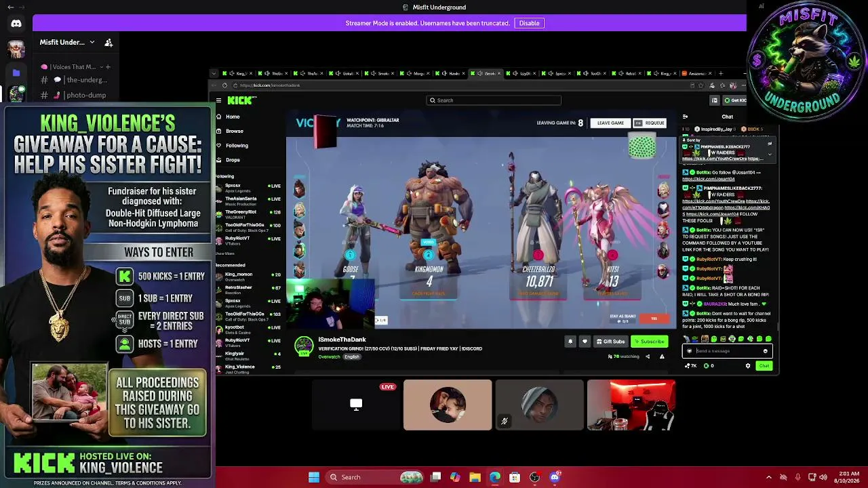Open Kinglyair channel in sidebar
868x488 pixels.
(248, 355)
